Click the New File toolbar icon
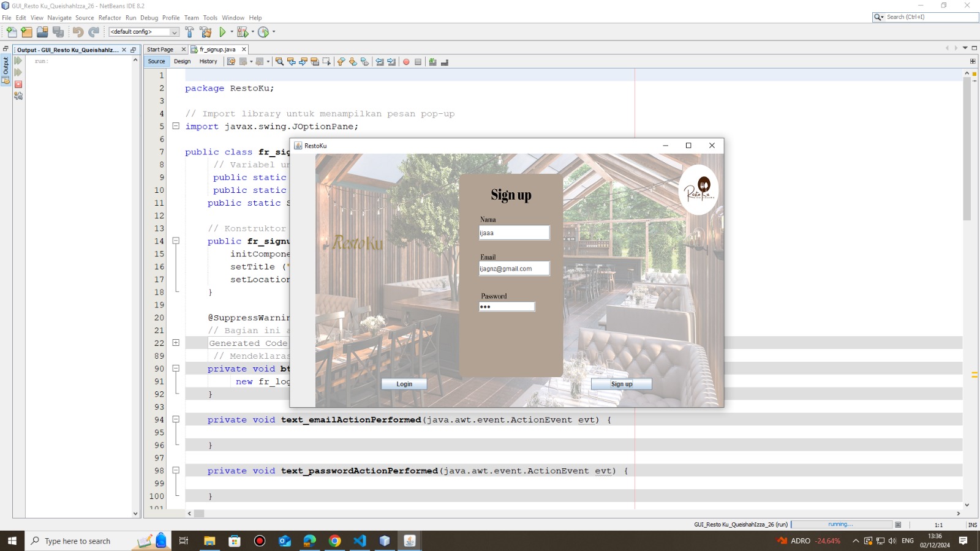This screenshot has height=551, width=980. click(12, 32)
